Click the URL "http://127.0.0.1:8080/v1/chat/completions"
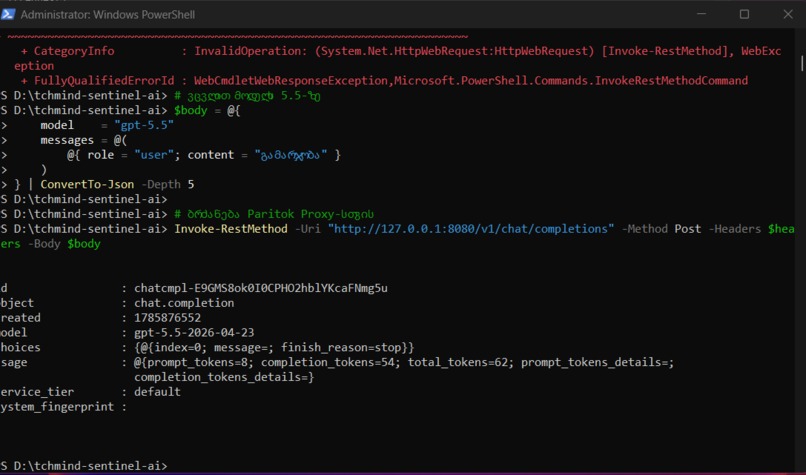 point(471,229)
